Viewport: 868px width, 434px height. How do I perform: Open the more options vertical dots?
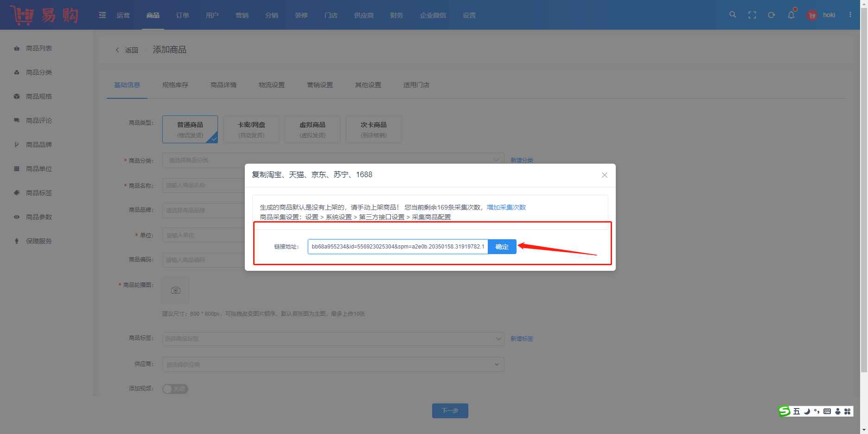coord(850,15)
